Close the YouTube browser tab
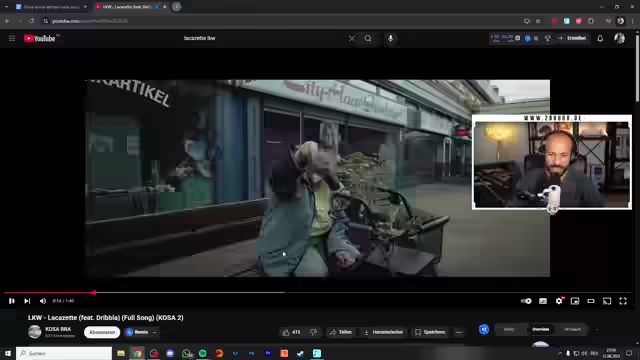 tap(164, 7)
